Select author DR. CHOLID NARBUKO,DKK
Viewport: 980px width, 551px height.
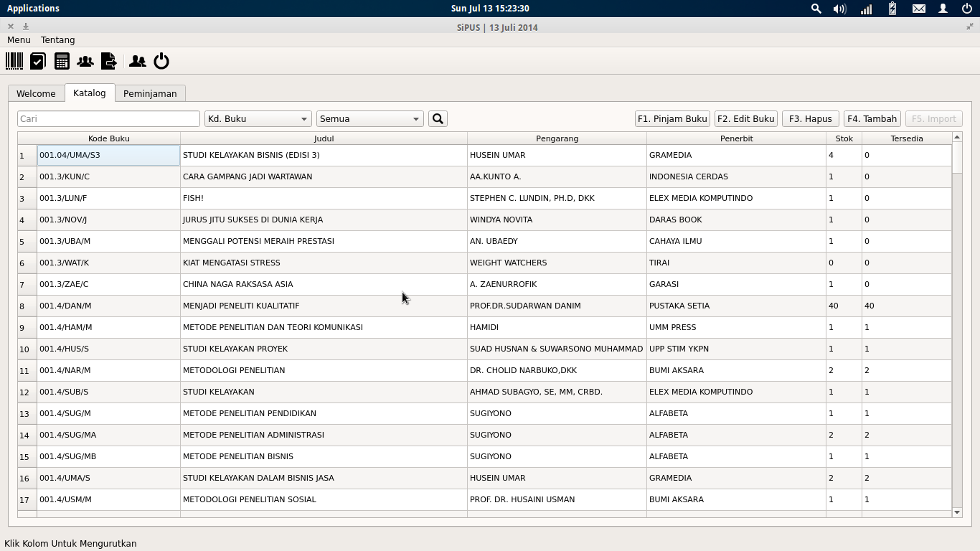pyautogui.click(x=557, y=370)
